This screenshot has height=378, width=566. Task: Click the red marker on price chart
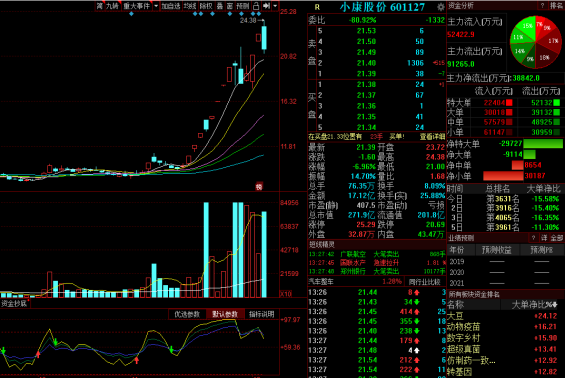click(x=259, y=187)
